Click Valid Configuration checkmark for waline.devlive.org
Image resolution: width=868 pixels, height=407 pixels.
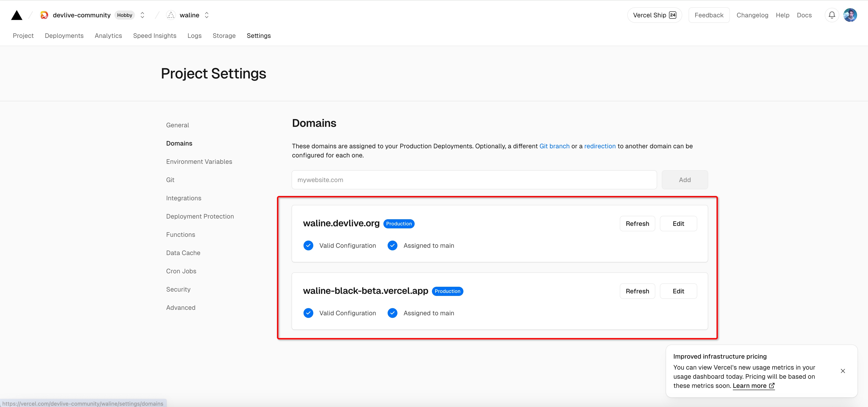[308, 245]
